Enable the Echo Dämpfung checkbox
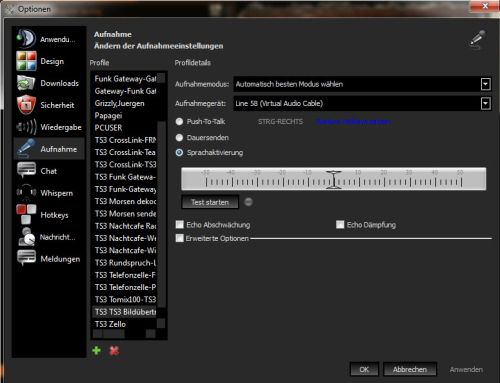Screen dimensions: 500x383 point(340,224)
